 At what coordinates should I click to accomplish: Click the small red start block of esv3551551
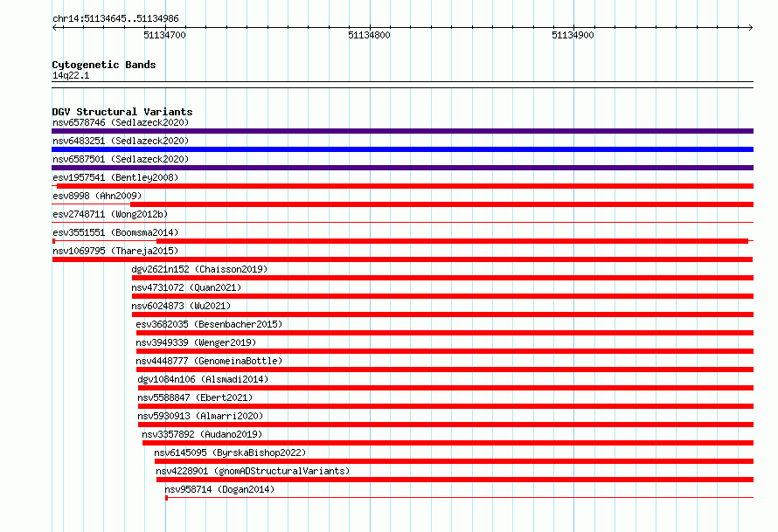pos(53,241)
